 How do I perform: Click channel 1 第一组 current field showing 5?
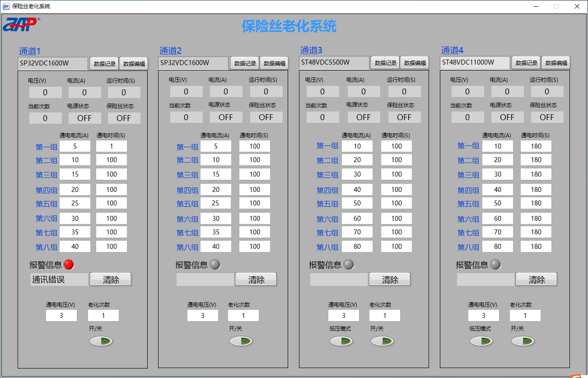75,146
